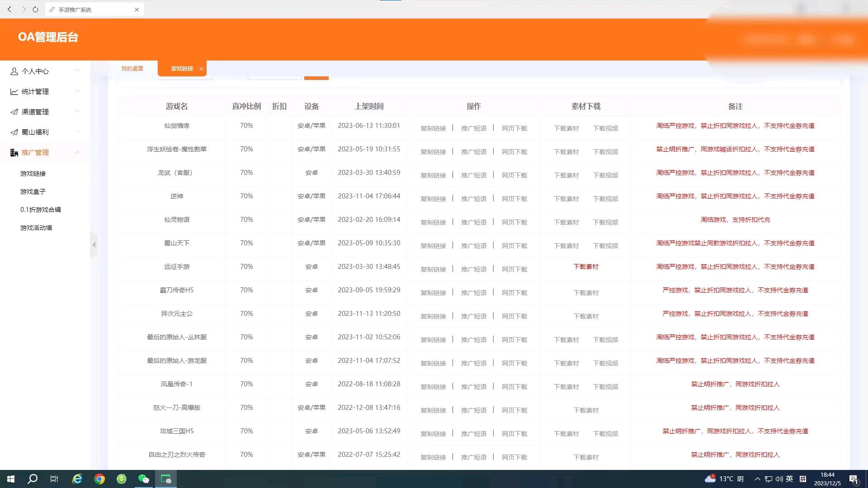Viewport: 868px width, 488px height.
Task: Click the 统计管理 chart icon
Action: pyautogui.click(x=14, y=92)
